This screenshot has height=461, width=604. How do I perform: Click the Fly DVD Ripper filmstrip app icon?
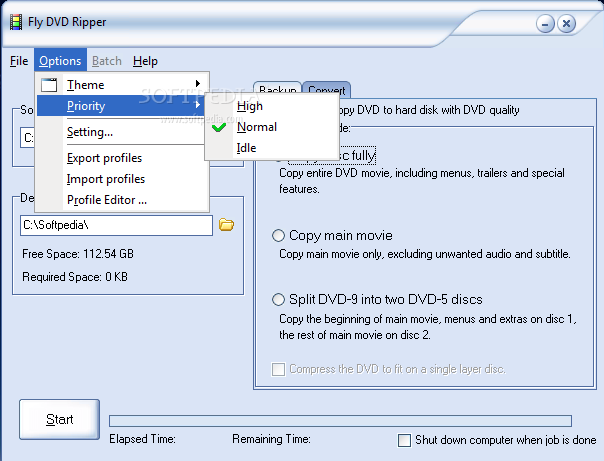click(x=16, y=22)
